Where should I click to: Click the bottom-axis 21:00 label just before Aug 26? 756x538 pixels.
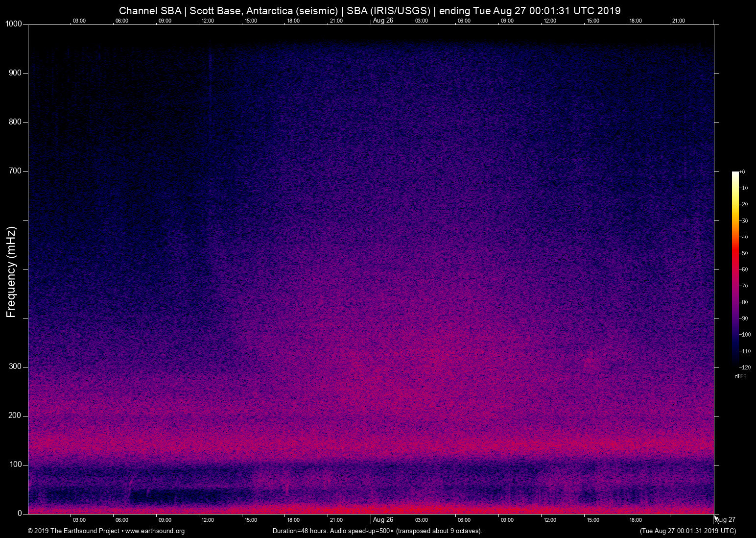pos(336,520)
